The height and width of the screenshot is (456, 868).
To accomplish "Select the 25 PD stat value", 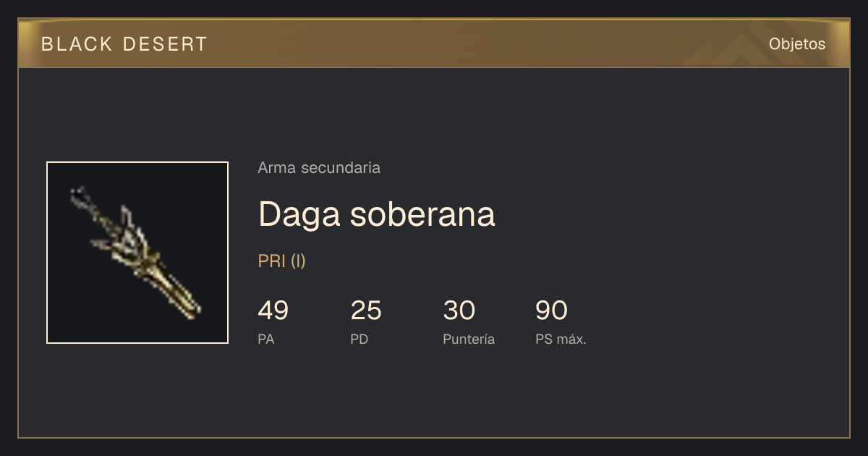I will (x=366, y=311).
